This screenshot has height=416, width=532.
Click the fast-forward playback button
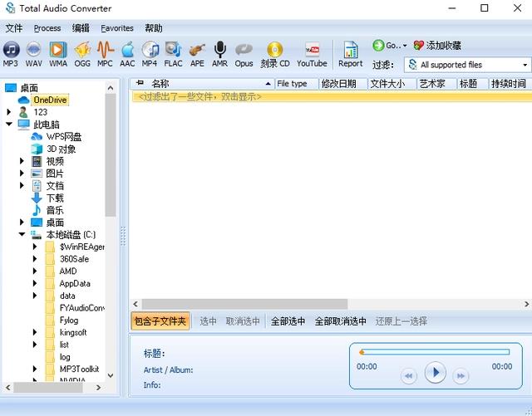[461, 375]
